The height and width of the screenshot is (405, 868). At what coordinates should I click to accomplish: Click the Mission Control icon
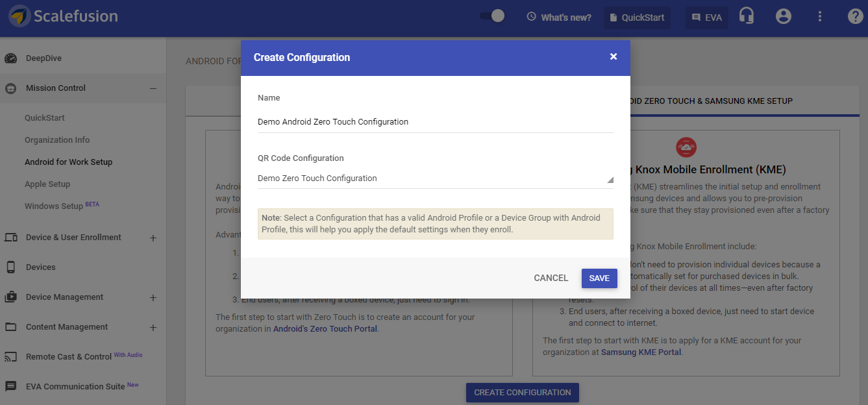click(11, 88)
